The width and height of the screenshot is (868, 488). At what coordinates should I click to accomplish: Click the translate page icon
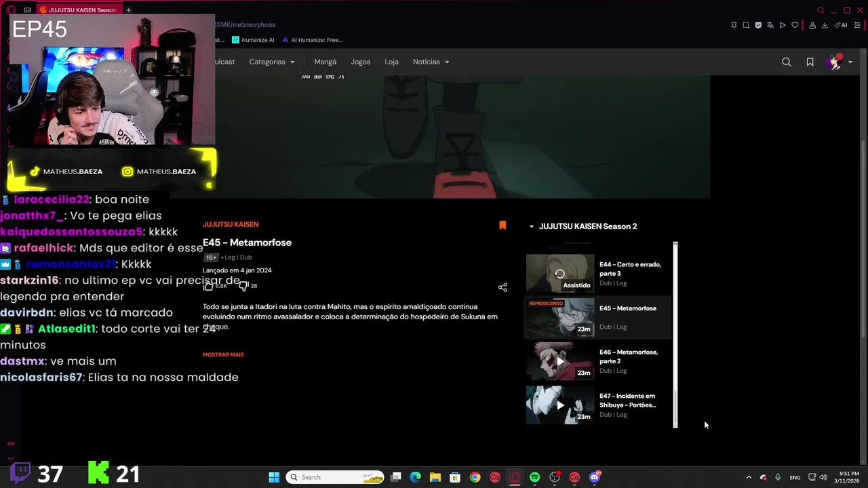pyautogui.click(x=770, y=25)
